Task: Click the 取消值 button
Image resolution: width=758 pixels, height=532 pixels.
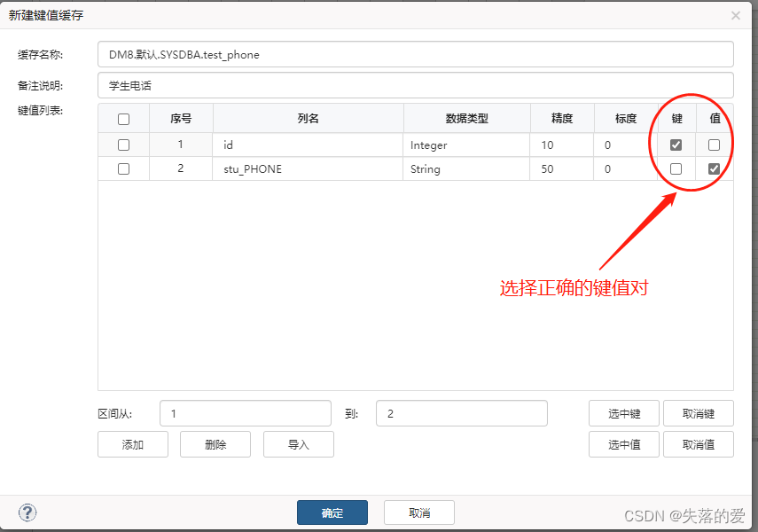Action: pyautogui.click(x=699, y=444)
